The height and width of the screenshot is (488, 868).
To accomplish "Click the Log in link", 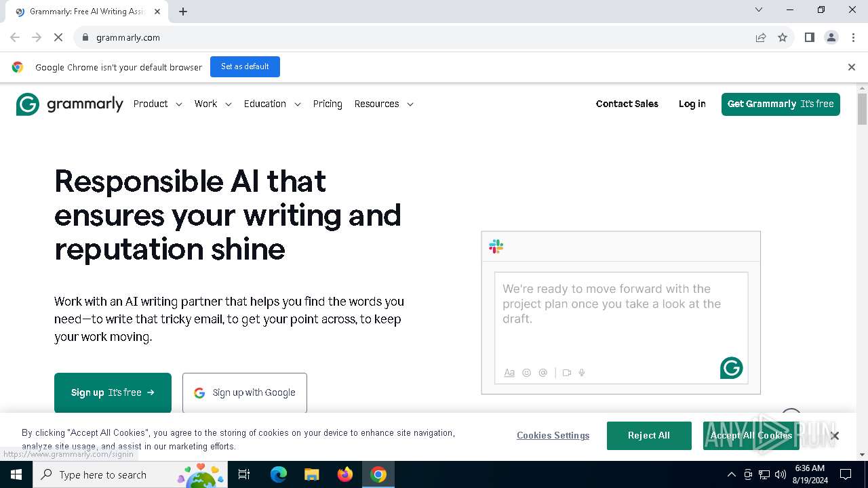I will point(692,104).
